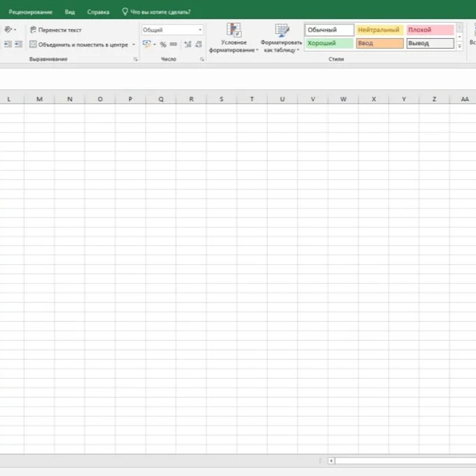Viewport: 476px width, 476px height.
Task: Open Число dialog launcher
Action: click(202, 59)
